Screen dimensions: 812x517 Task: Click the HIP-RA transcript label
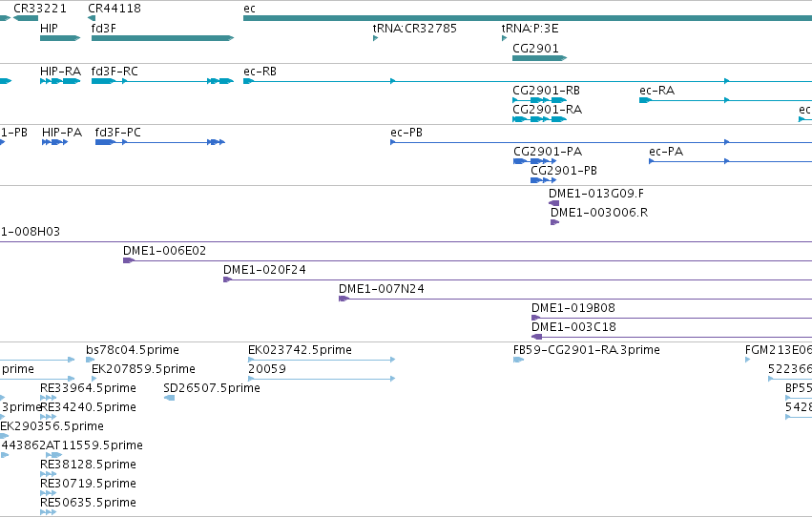click(x=60, y=72)
